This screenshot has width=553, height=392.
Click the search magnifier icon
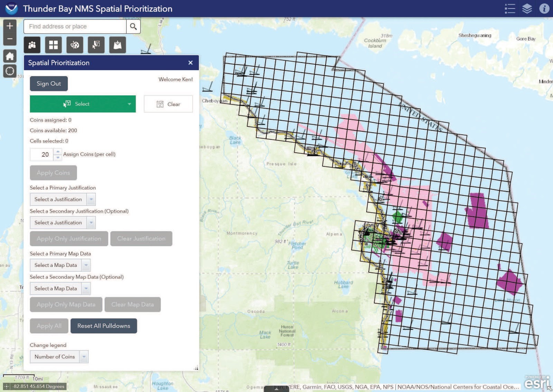point(133,26)
